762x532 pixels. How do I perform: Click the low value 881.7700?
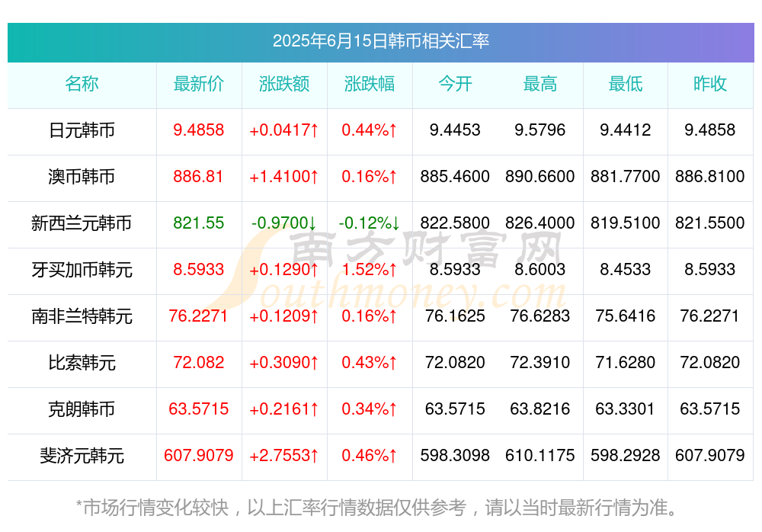click(626, 176)
